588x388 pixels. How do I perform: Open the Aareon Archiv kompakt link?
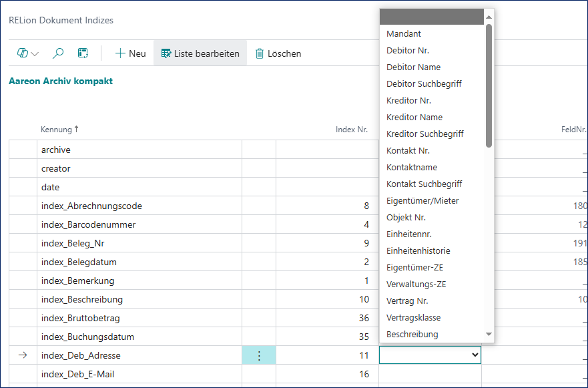[61, 81]
